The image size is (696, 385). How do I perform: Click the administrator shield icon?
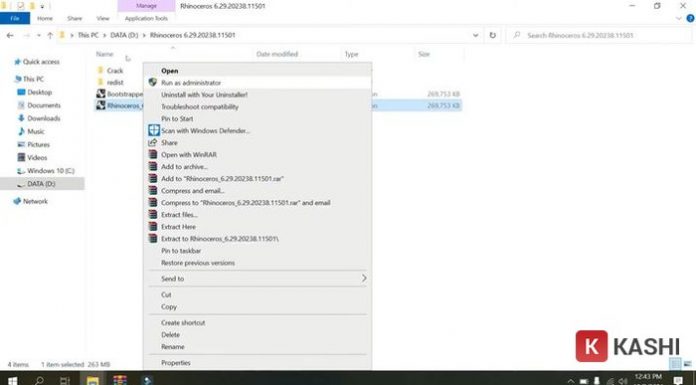click(153, 82)
